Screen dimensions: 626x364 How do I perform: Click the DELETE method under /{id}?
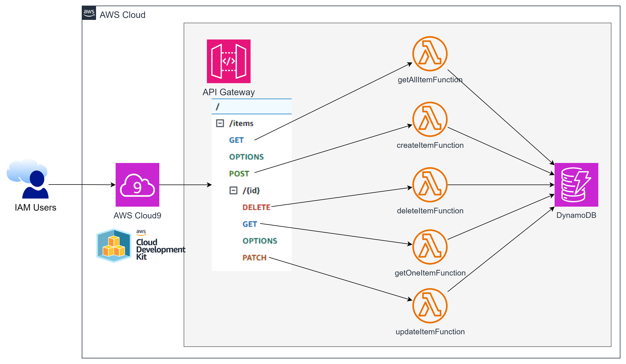[256, 207]
